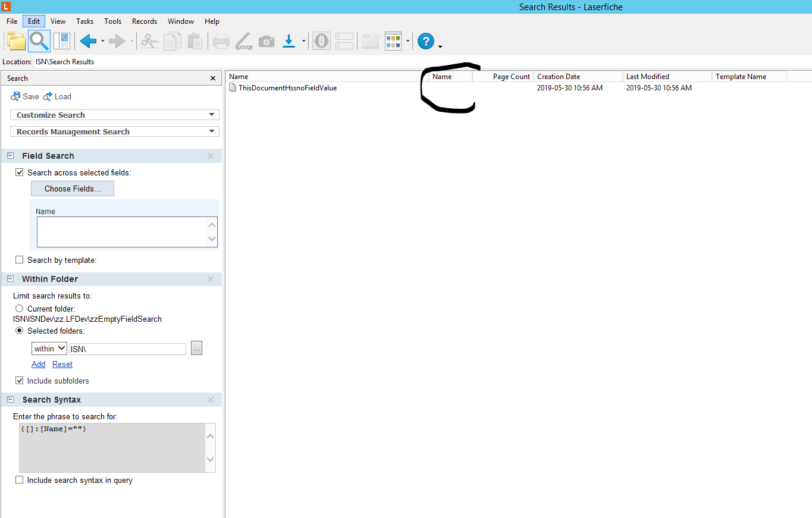The image size is (812, 518).
Task: Click the new folder icon
Action: click(x=371, y=41)
